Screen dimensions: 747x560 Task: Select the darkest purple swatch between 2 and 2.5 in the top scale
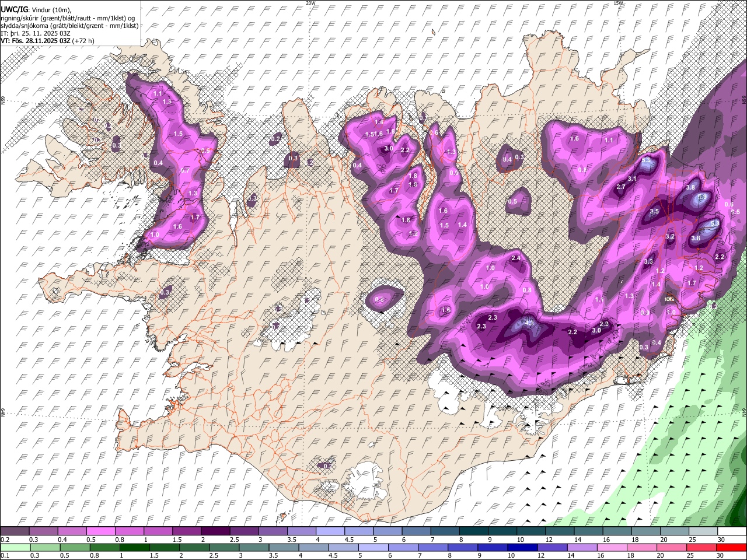(x=215, y=531)
